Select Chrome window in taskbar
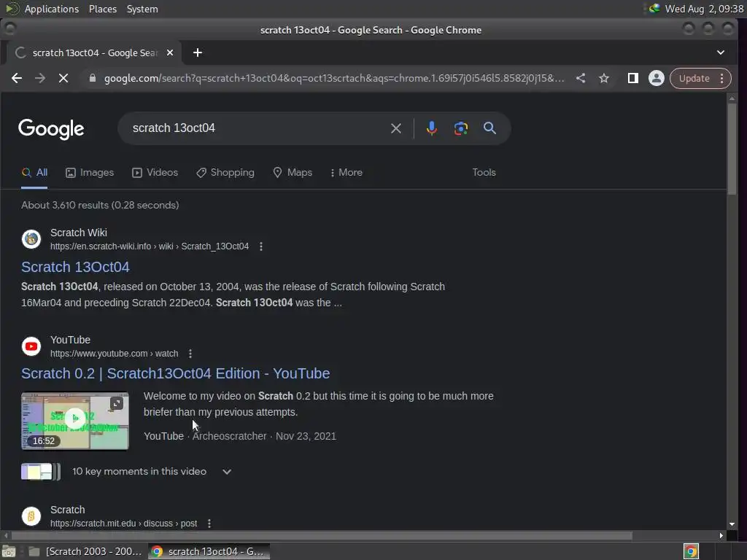This screenshot has width=747, height=560. pyautogui.click(x=209, y=551)
